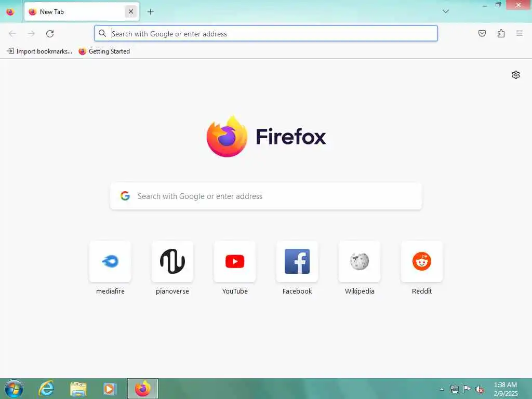Open the YouTube shortcut tile
The width and height of the screenshot is (532, 399).
(235, 261)
